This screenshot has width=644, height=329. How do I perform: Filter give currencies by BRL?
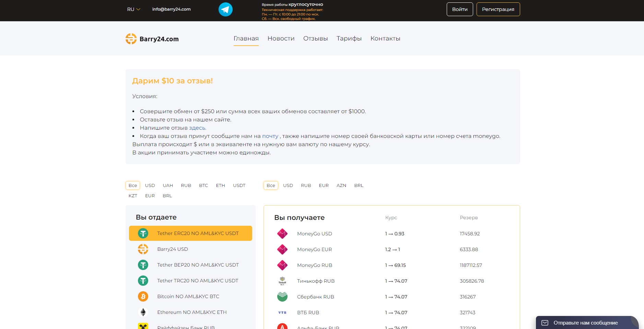pos(167,196)
